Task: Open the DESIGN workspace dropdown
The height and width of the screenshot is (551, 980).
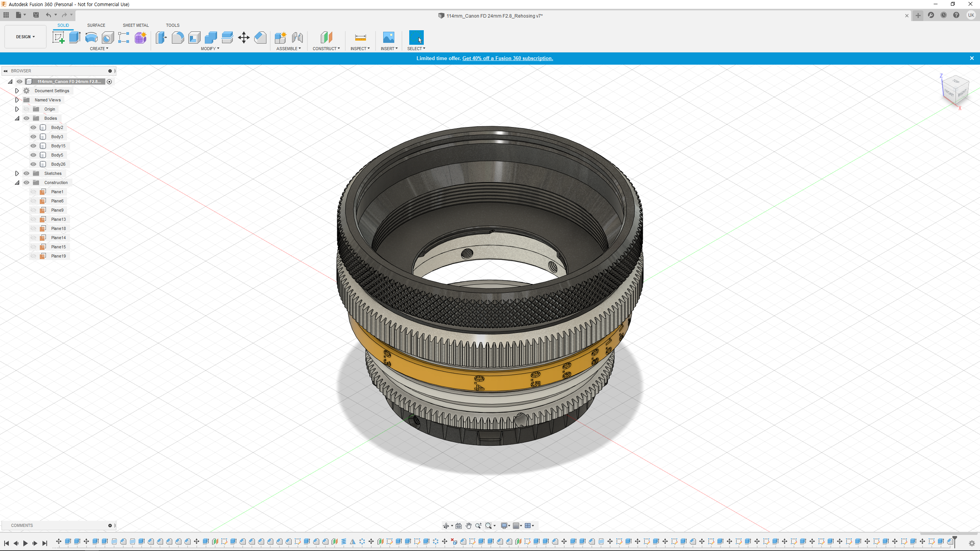Action: 25,37
